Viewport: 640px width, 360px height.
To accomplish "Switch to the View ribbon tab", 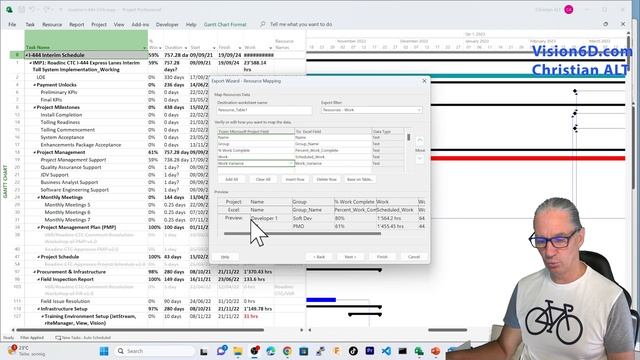I will tap(119, 24).
